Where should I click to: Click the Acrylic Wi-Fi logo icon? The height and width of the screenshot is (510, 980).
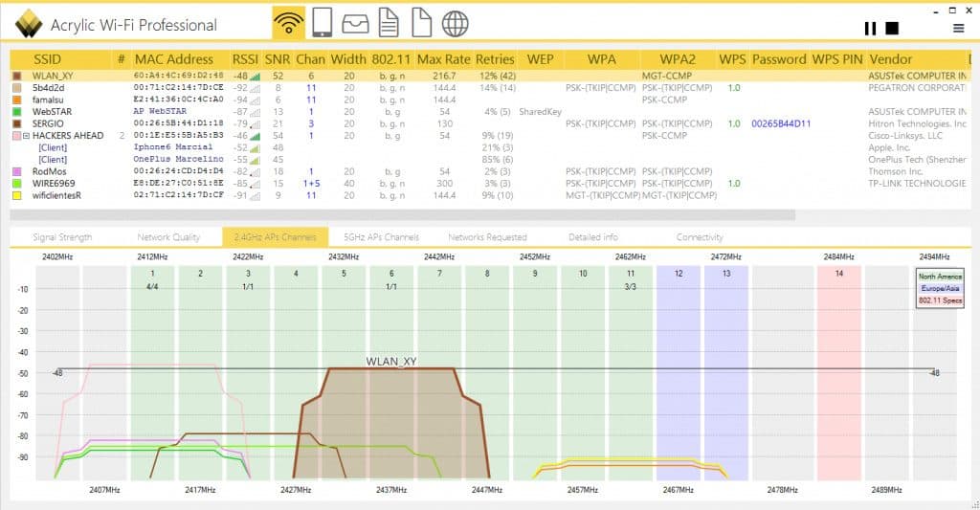tap(28, 24)
